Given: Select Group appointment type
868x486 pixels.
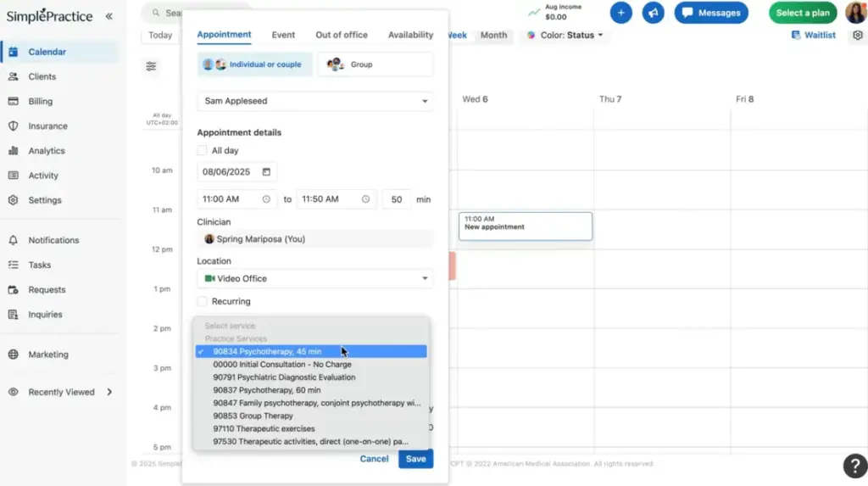Looking at the screenshot, I should coord(376,64).
